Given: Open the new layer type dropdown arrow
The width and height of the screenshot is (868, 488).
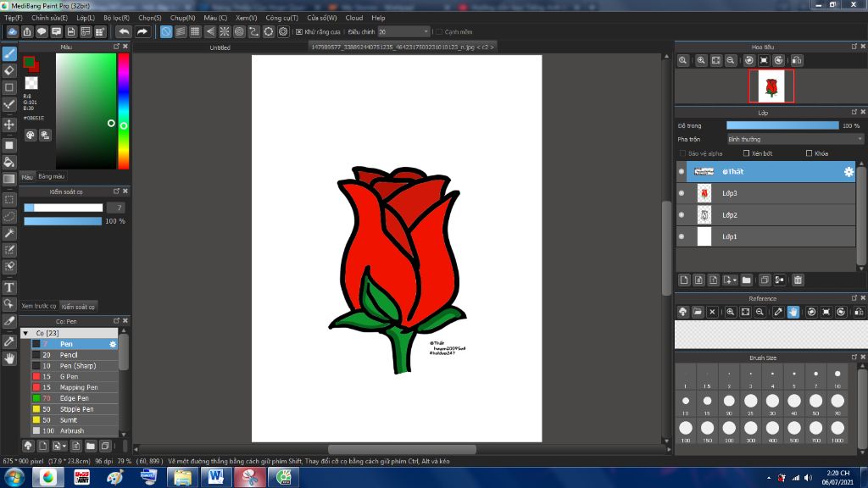Looking at the screenshot, I should click(x=735, y=280).
